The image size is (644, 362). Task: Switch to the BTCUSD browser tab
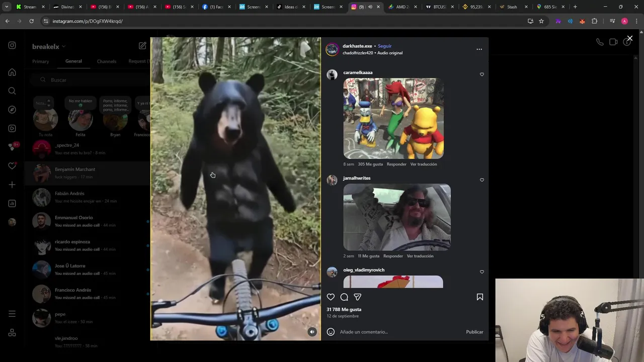(x=439, y=7)
